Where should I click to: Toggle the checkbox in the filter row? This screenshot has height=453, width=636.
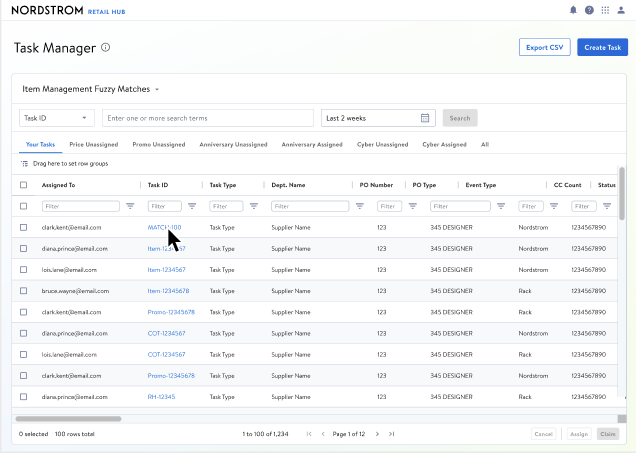tap(24, 206)
